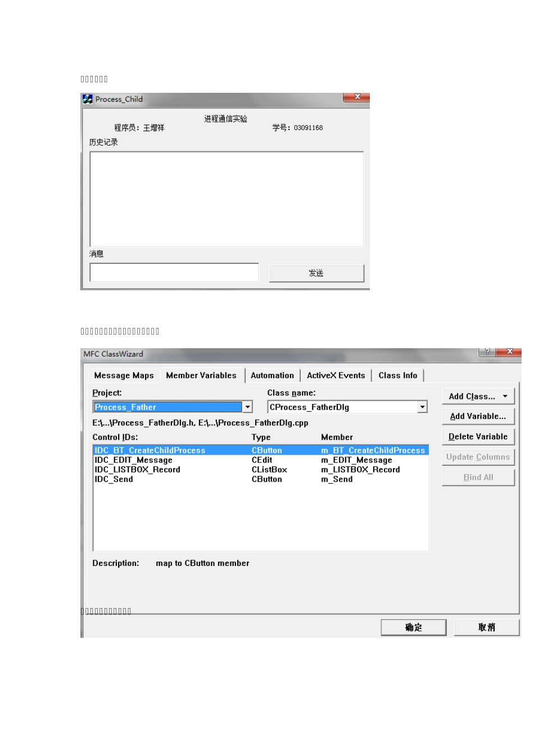Switch to the Message Maps tab
Image resolution: width=534 pixels, height=756 pixels.
(124, 375)
